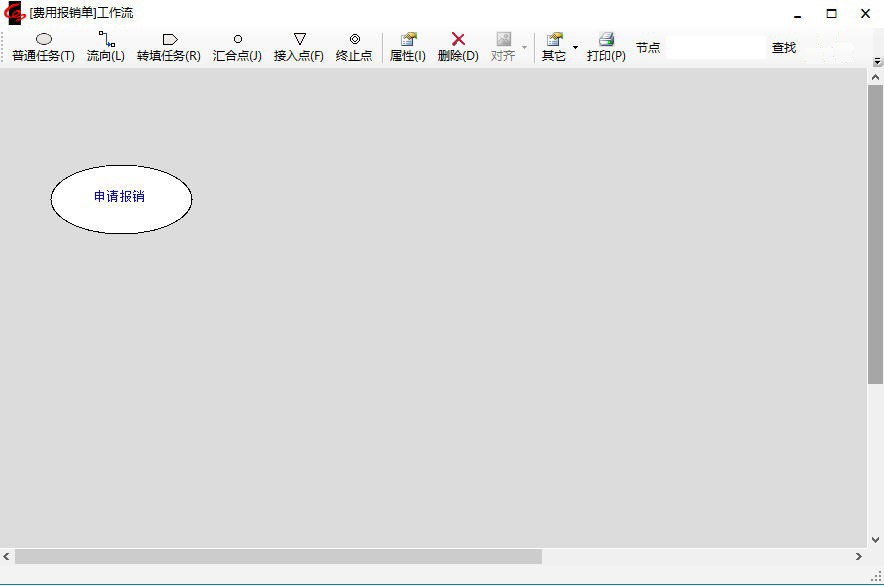The width and height of the screenshot is (884, 586).
Task: Click the vertical scrollbar down arrow
Action: pos(876,540)
